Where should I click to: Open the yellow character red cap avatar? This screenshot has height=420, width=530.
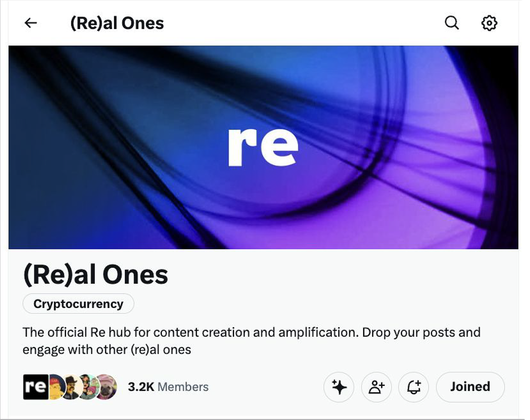57,387
